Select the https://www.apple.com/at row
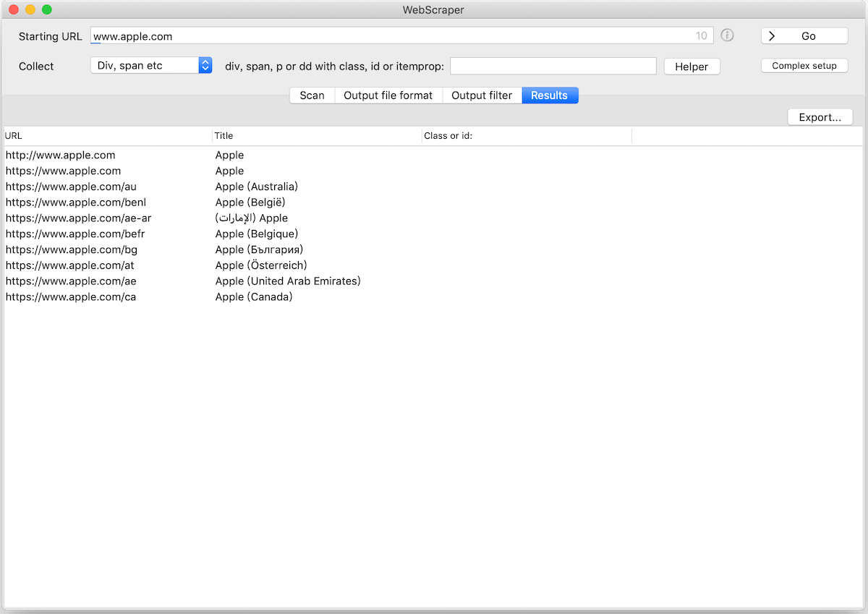Screen dimensions: 868x614 [434, 265]
